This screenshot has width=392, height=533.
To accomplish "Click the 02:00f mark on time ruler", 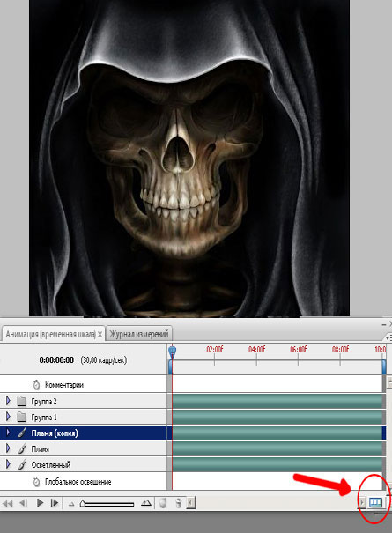I will point(215,350).
